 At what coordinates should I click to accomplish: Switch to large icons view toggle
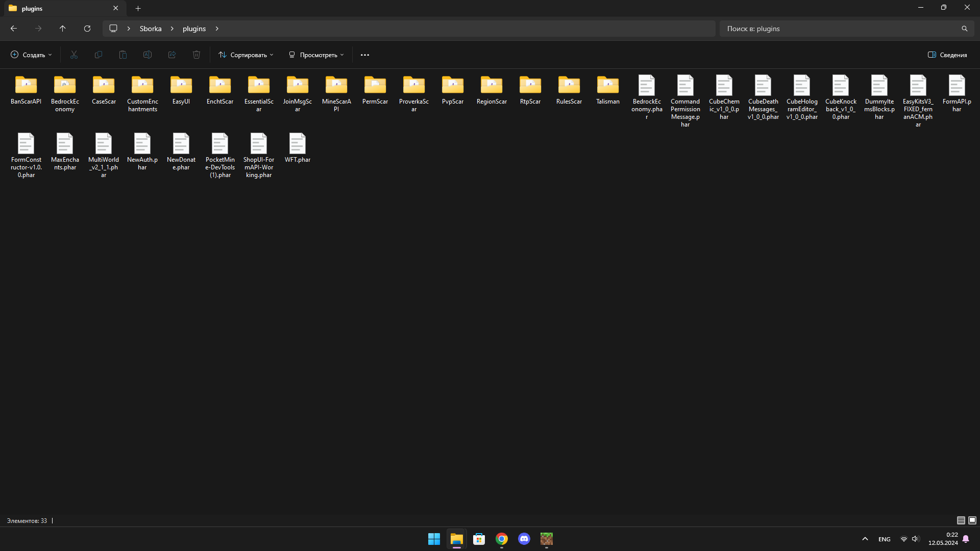click(x=972, y=520)
